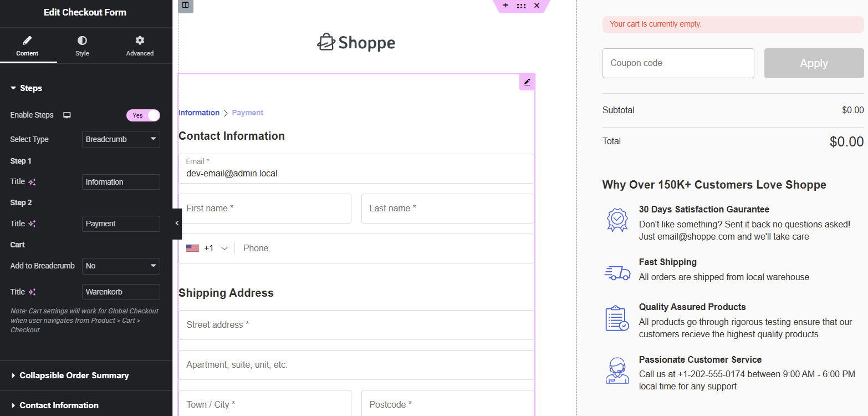
Task: Click the Street address field
Action: 356,325
